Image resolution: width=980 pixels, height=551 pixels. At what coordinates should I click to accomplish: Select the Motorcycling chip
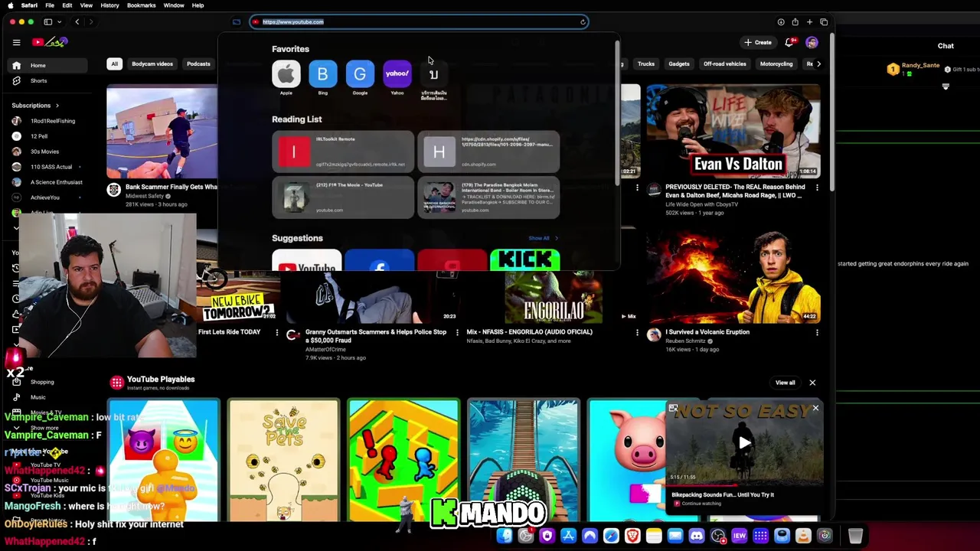(776, 64)
